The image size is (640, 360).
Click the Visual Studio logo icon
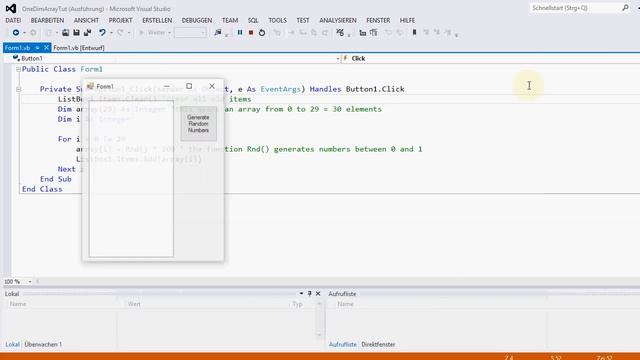[x=11, y=8]
